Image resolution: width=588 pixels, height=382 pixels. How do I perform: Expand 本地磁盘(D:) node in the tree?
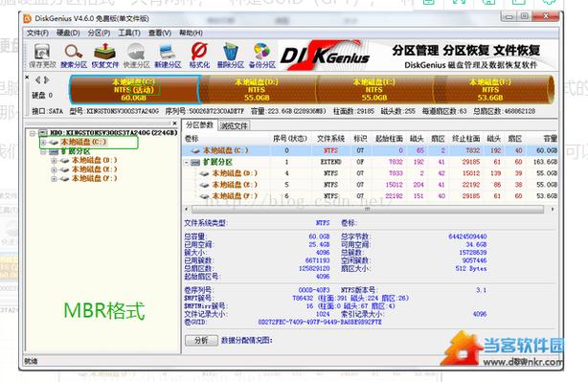tap(54, 161)
